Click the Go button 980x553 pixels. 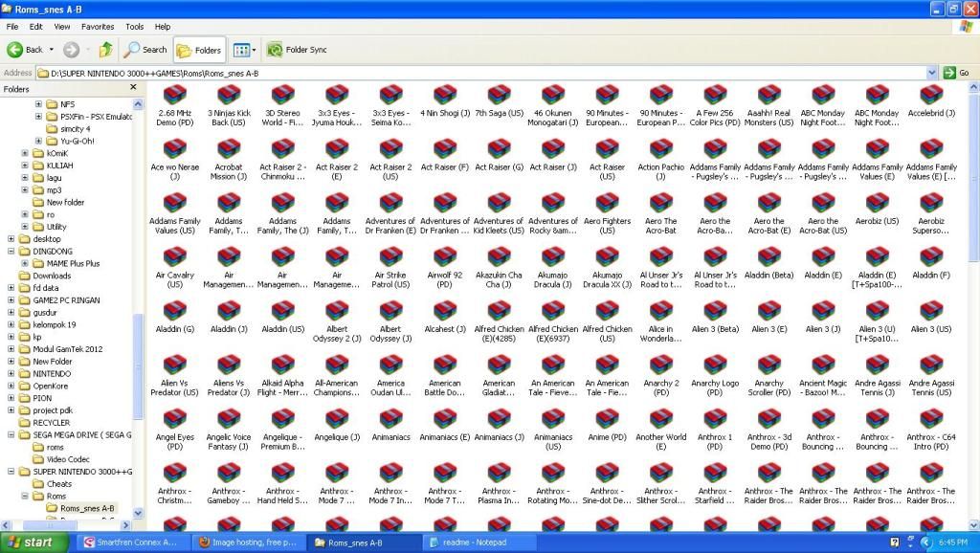click(957, 73)
